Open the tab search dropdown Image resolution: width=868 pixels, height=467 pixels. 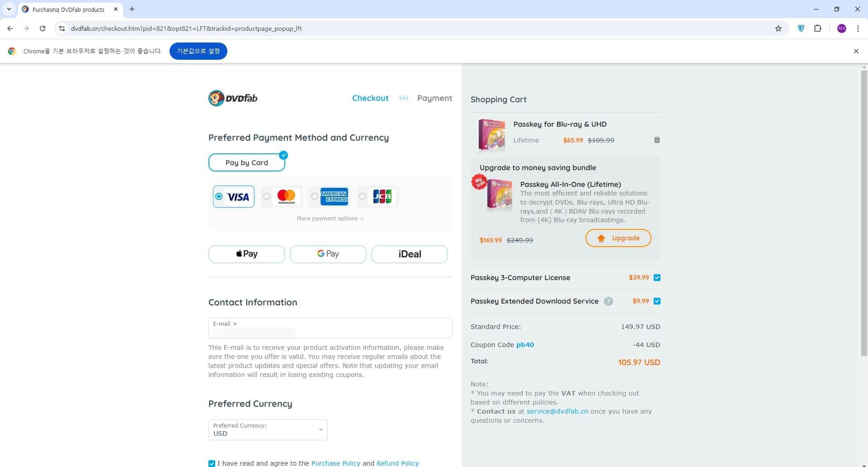coord(9,9)
